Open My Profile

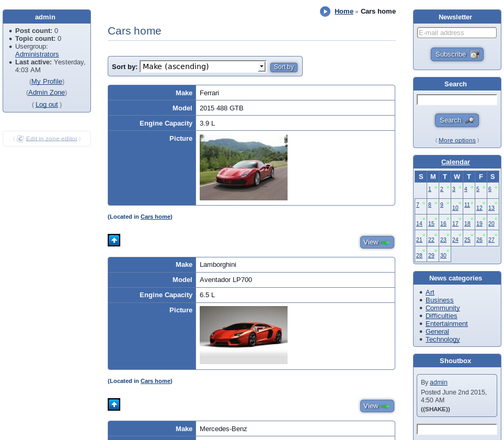point(47,82)
